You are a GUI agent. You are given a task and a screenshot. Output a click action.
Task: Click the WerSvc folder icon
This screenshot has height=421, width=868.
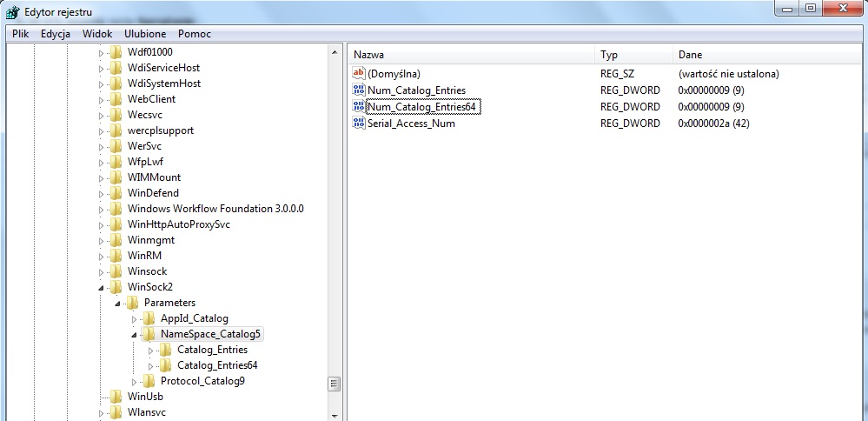(116, 146)
